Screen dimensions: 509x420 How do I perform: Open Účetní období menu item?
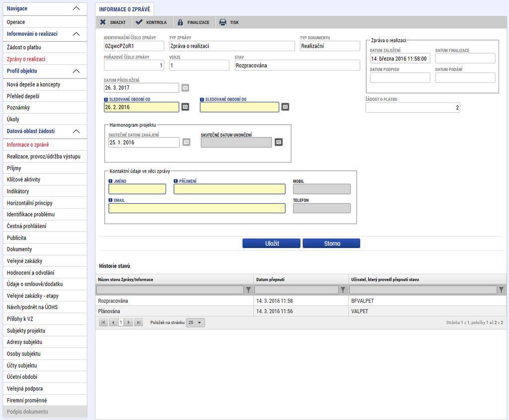click(x=45, y=377)
